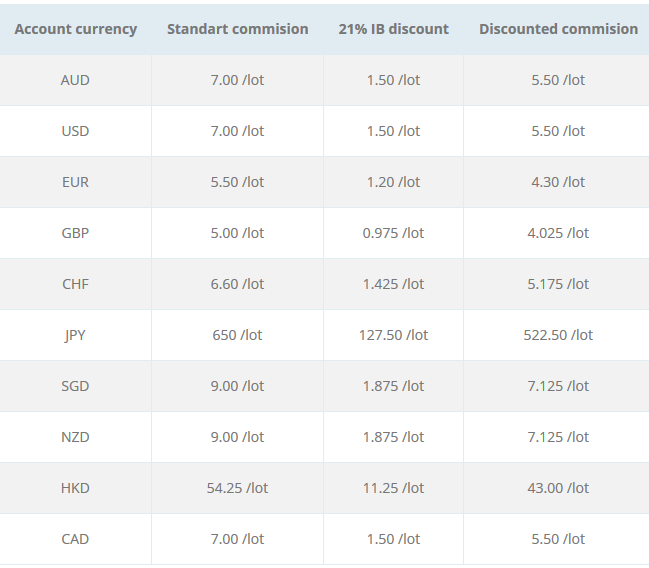Select the EUR discounted commission 4.30 /lot
This screenshot has width=649, height=568.
click(x=558, y=182)
